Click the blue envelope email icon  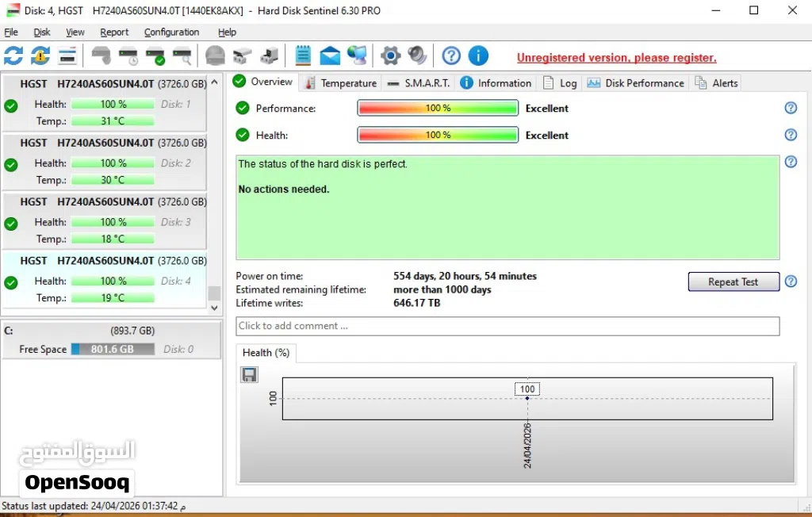330,56
